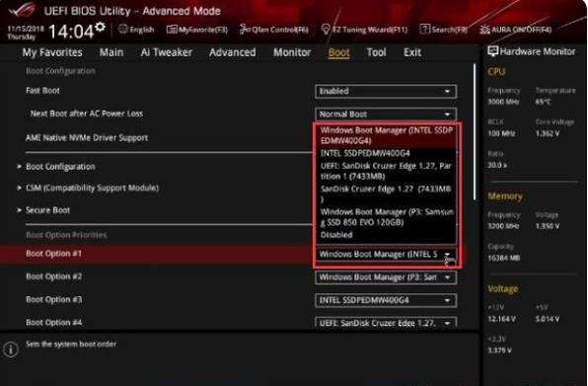Open the Fast Boot dropdown showing Enabled
Image resolution: width=588 pixels, height=386 pixels.
386,91
